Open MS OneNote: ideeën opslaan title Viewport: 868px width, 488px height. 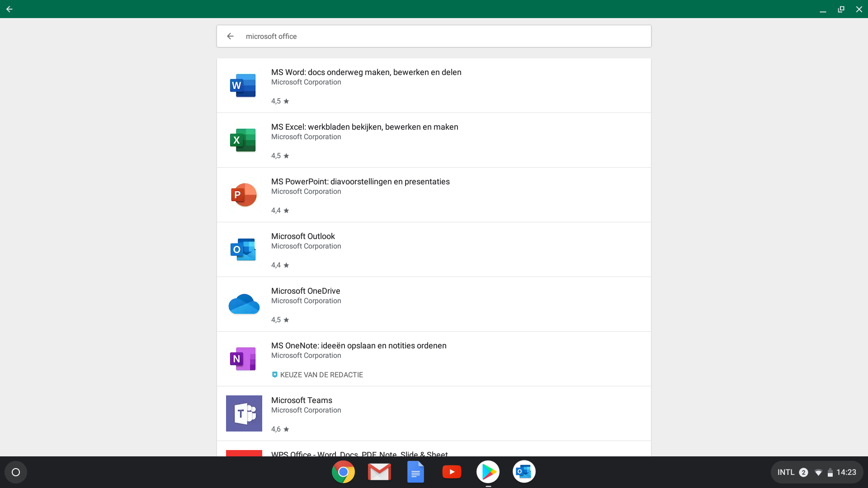coord(359,346)
